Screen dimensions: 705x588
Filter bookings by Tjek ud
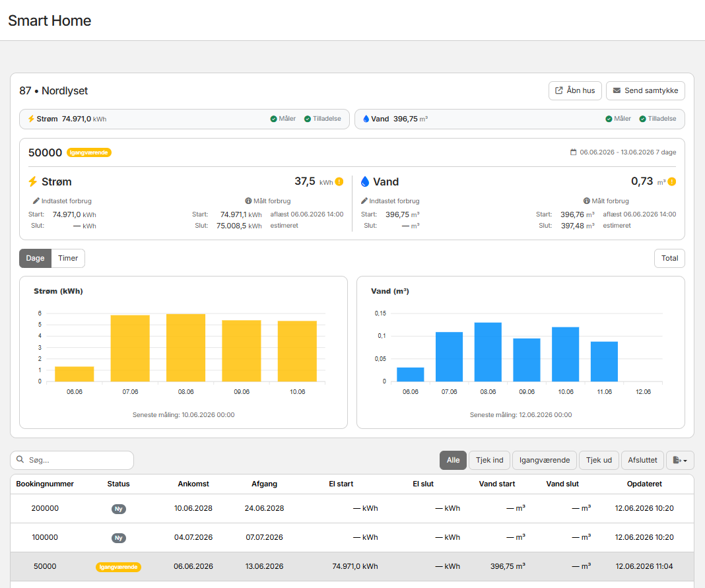(599, 461)
